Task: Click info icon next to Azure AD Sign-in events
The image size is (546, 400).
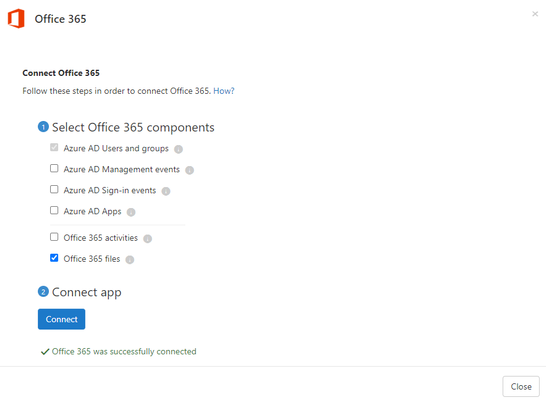Action: [166, 191]
